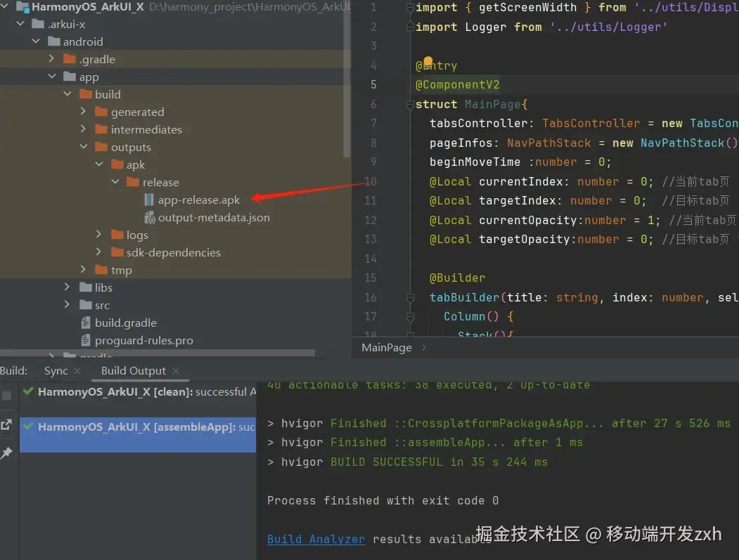Collapse the build folder
The height and width of the screenshot is (560, 739).
coord(68,93)
